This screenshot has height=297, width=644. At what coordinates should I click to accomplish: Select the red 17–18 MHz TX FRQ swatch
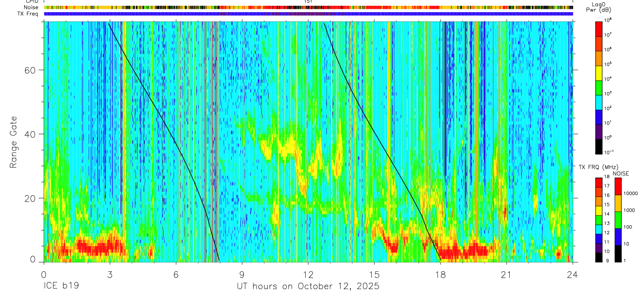point(599,182)
